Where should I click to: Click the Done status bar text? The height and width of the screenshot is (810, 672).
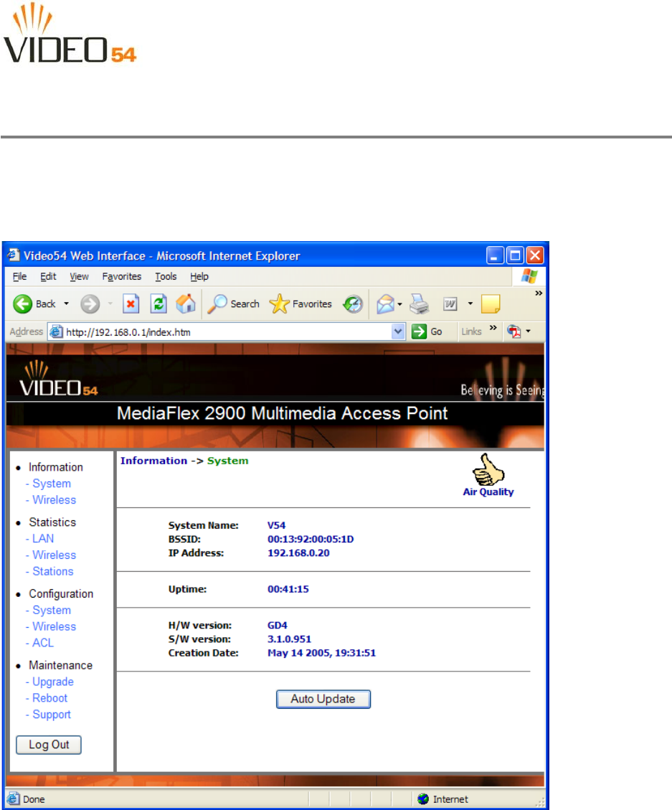pos(34,799)
